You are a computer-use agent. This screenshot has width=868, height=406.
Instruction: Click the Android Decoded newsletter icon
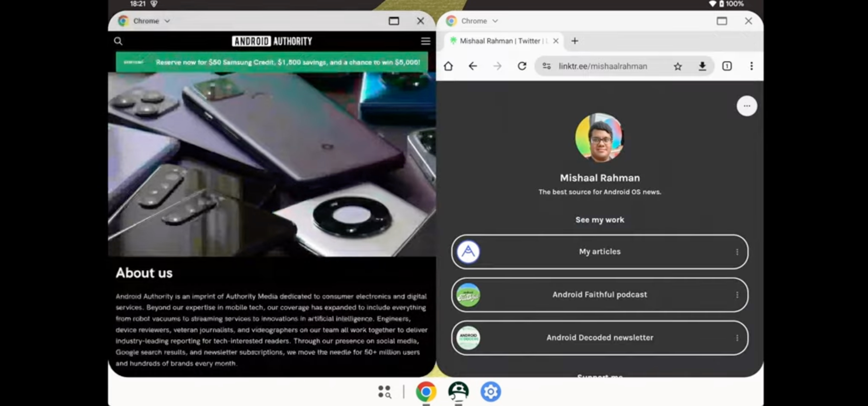pos(467,337)
